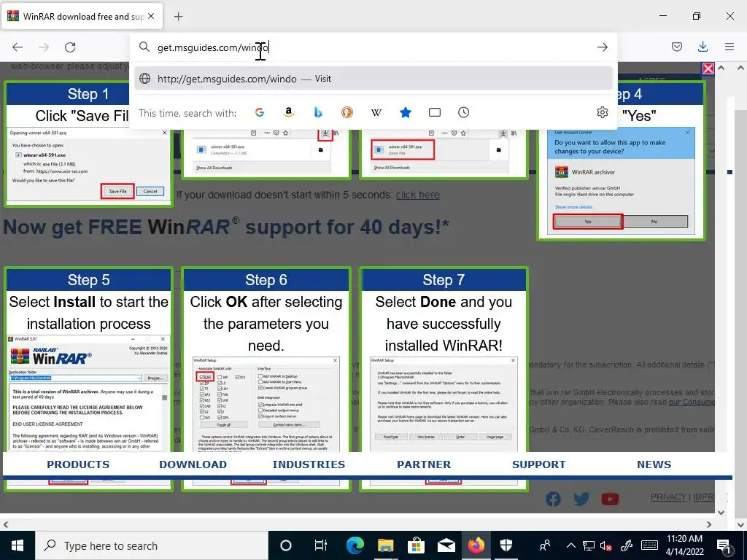Go back with the browser back arrow
The width and height of the screenshot is (747, 560).
(18, 47)
